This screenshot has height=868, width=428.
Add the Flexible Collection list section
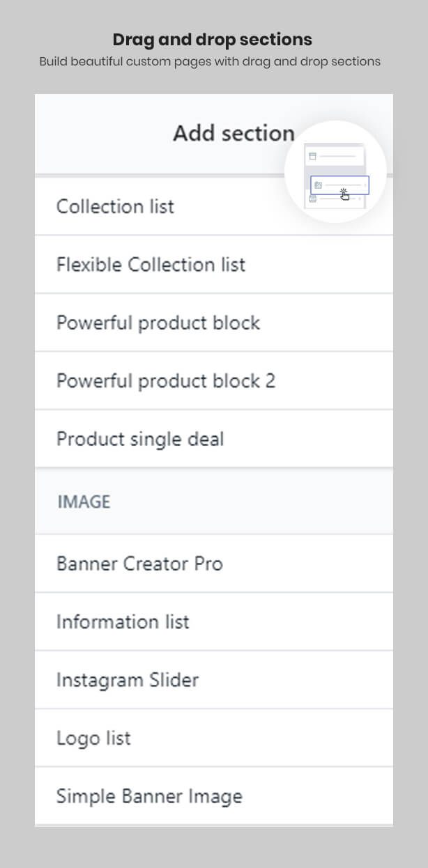pyautogui.click(x=214, y=265)
